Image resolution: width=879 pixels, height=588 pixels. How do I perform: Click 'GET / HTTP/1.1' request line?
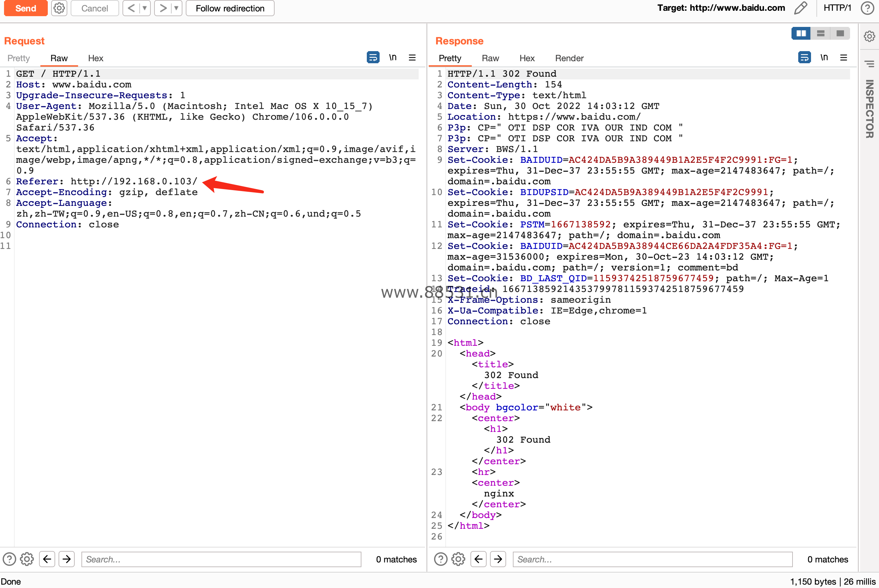coord(58,74)
